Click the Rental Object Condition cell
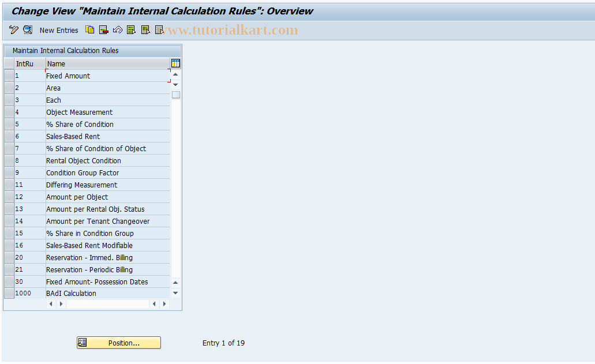The width and height of the screenshot is (595, 364). pyautogui.click(x=108, y=161)
